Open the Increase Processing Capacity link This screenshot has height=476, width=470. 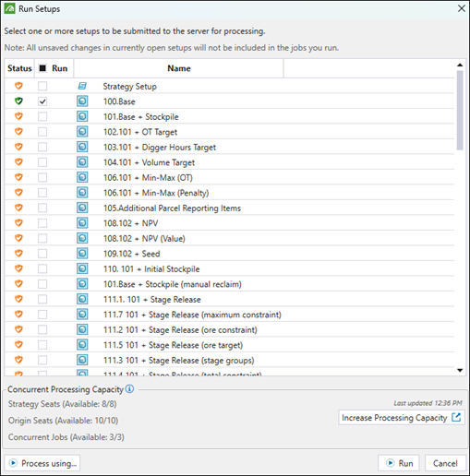click(x=401, y=418)
